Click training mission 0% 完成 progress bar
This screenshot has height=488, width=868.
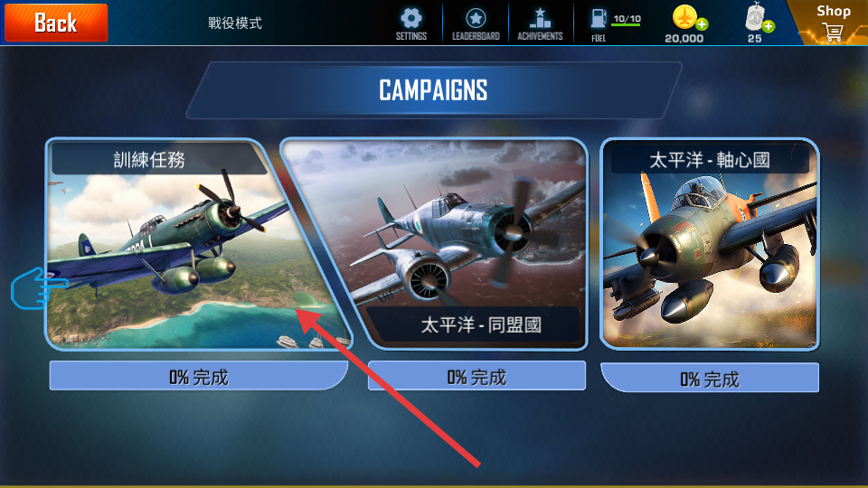199,376
